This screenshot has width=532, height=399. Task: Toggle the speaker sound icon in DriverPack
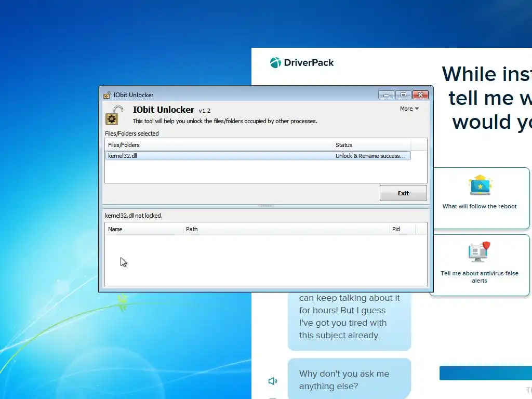click(x=273, y=381)
